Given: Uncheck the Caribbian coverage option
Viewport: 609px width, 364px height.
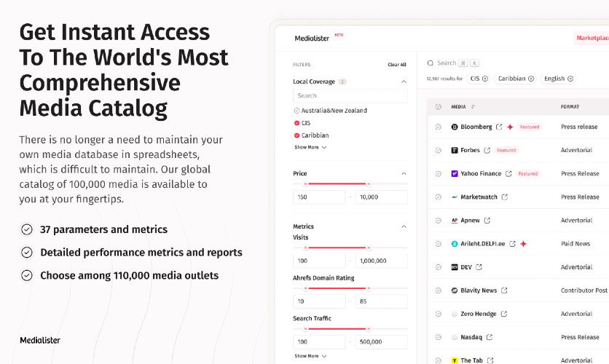Looking at the screenshot, I should [296, 135].
